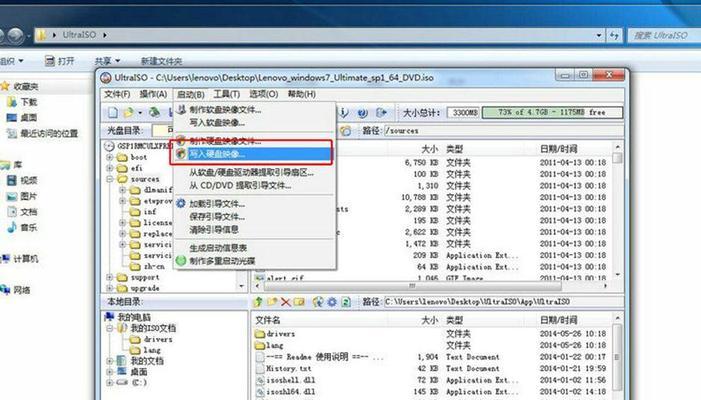Expand the boot folder node
The height and width of the screenshot is (400, 701).
click(x=110, y=157)
